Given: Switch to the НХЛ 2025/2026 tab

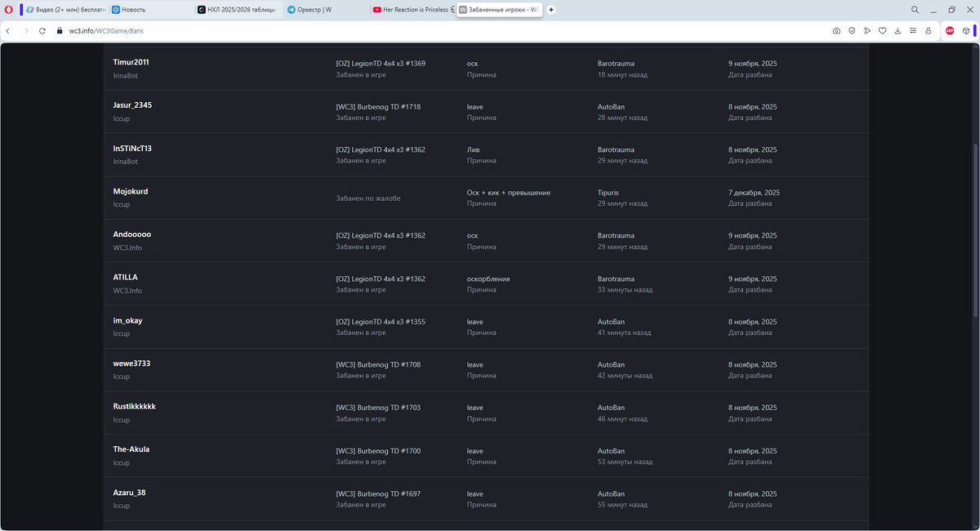Looking at the screenshot, I should click(237, 10).
